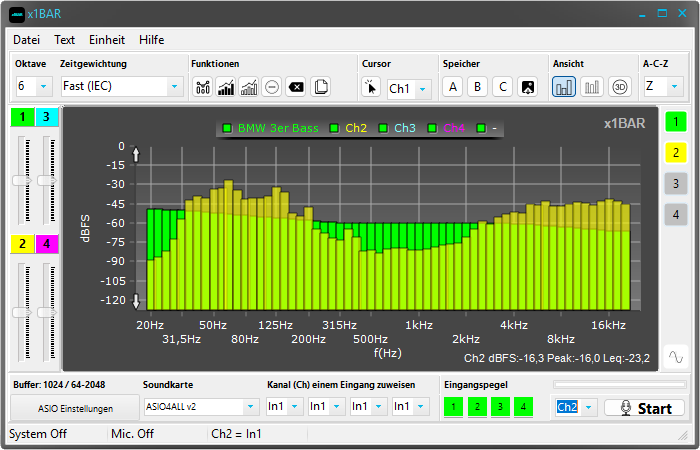This screenshot has height=450, width=700.
Task: Toggle BMW 3er Bass legend checkbox
Action: tap(227, 129)
